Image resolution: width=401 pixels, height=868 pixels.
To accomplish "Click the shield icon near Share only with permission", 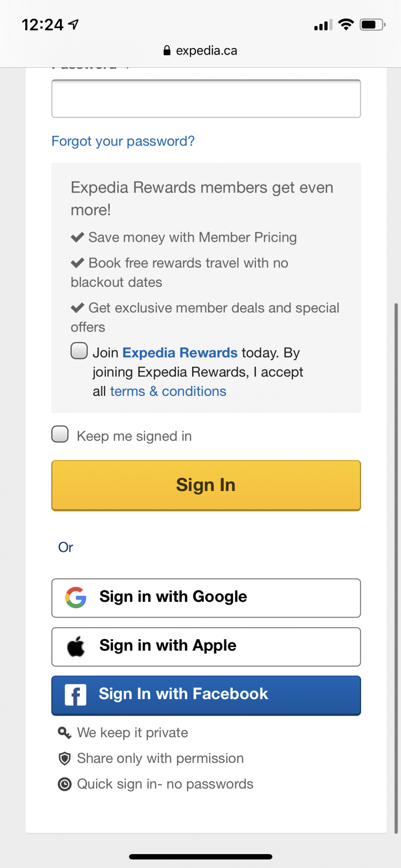I will (x=65, y=759).
